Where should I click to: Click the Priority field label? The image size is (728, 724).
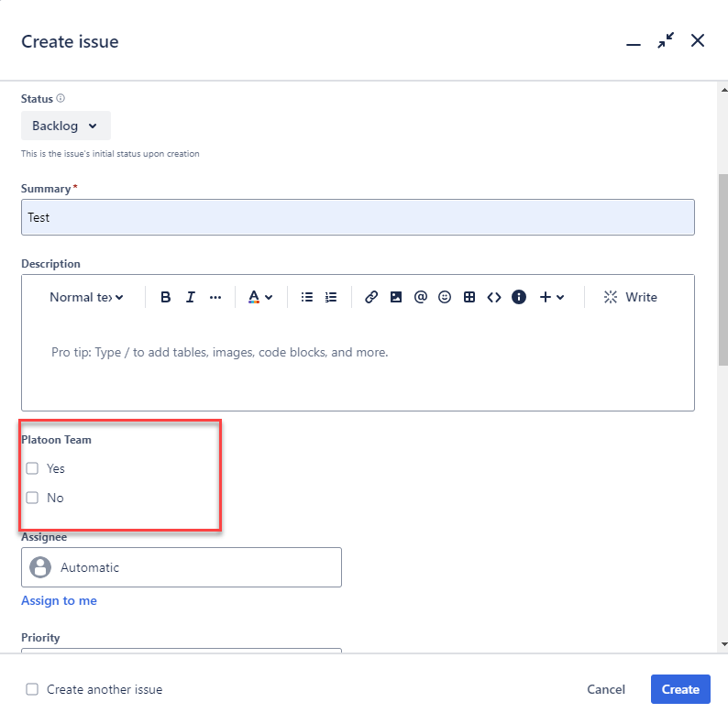(40, 637)
